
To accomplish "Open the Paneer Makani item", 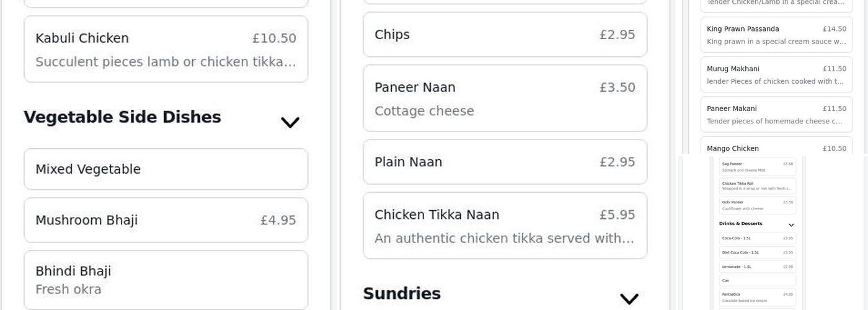I will [x=776, y=114].
